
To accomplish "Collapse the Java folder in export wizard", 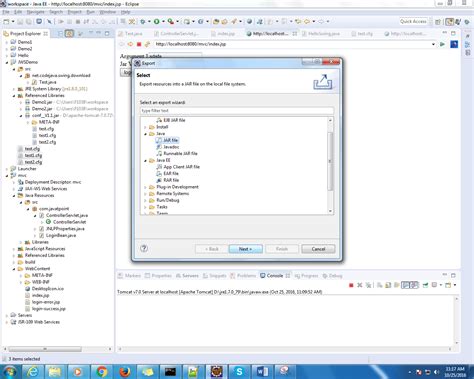I will pos(146,134).
